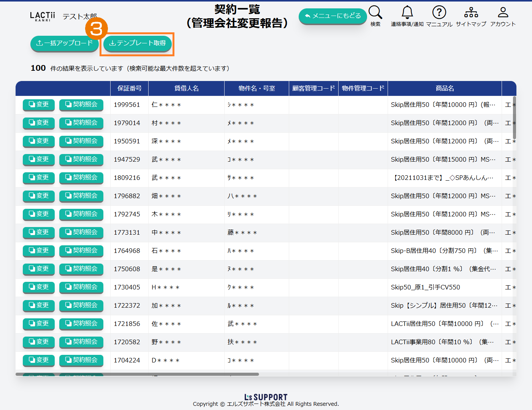This screenshot has width=532, height=410.
Task: Click メニューにもどる button
Action: 332,16
